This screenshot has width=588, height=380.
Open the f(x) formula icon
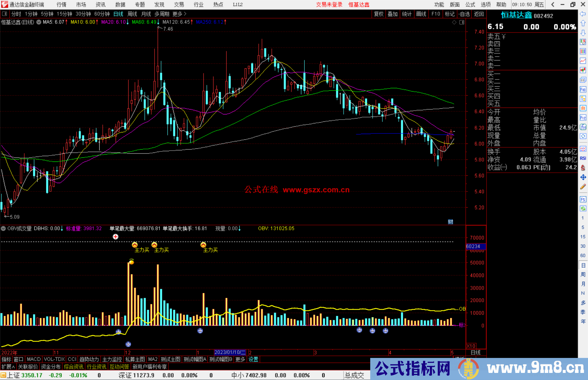click(x=583, y=127)
